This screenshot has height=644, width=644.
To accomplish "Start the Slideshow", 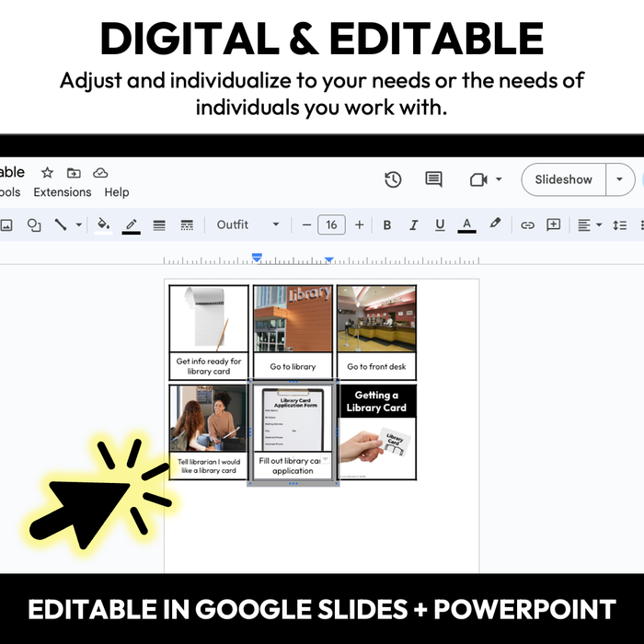I will [x=563, y=179].
